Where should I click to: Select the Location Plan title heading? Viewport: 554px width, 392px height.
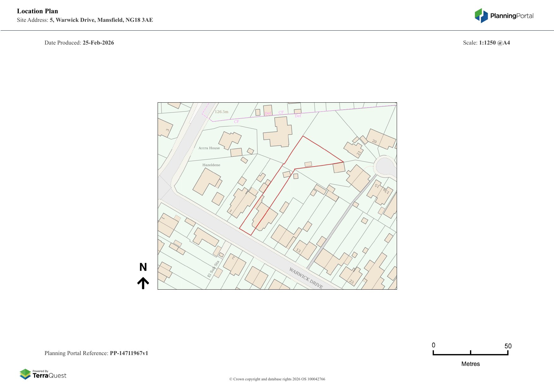pyautogui.click(x=38, y=11)
